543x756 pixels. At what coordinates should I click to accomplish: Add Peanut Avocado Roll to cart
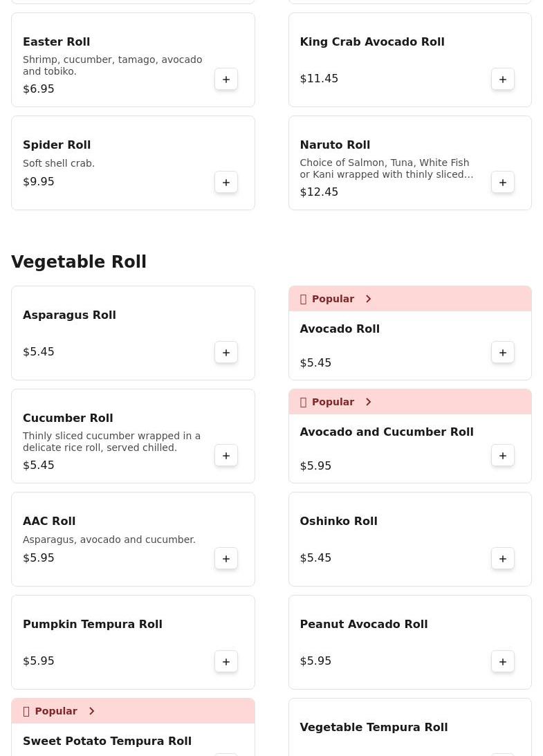(503, 662)
